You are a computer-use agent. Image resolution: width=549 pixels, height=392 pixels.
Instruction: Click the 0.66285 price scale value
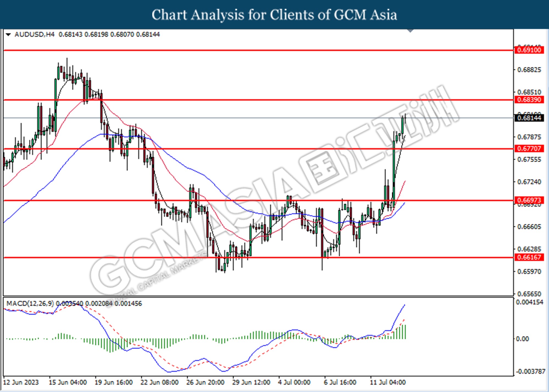coord(529,249)
